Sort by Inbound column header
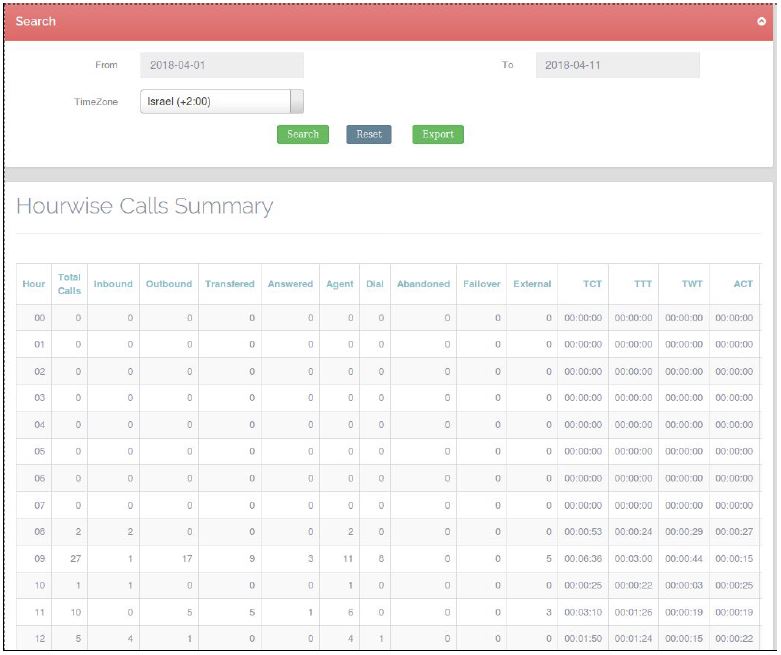Image resolution: width=781 pixels, height=655 pixels. (113, 284)
